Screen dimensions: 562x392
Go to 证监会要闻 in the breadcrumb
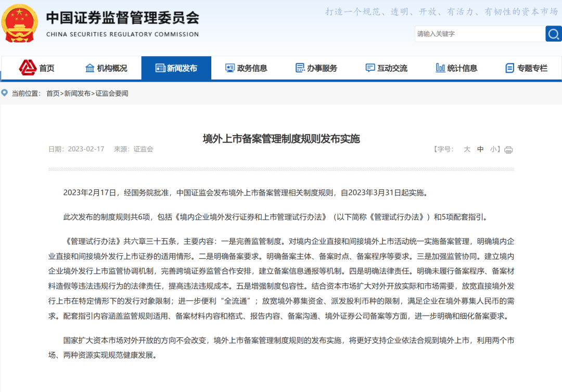coord(111,94)
